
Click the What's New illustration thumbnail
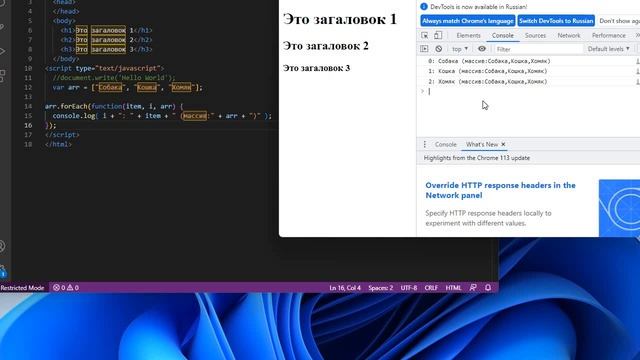point(620,208)
